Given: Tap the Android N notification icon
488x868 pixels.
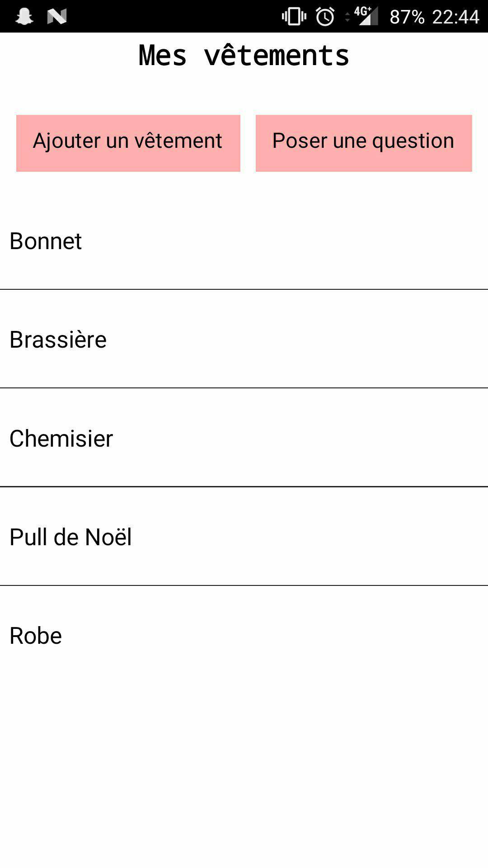Looking at the screenshot, I should pos(57,16).
